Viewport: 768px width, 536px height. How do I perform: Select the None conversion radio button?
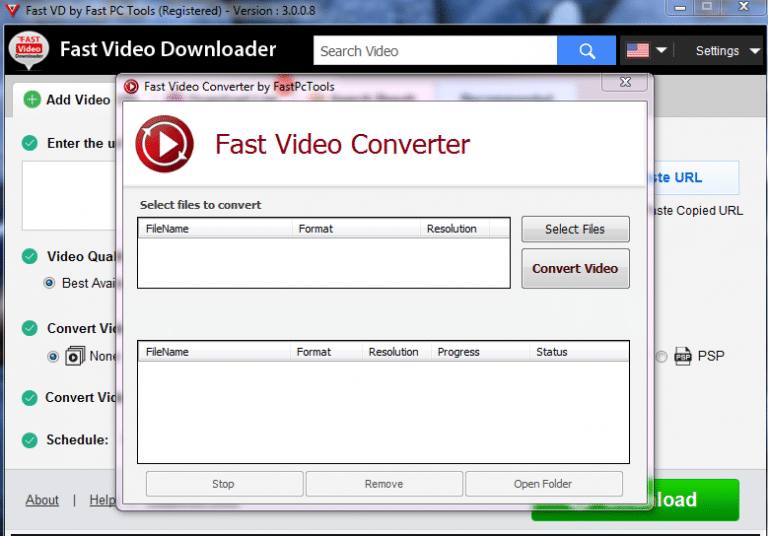(53, 357)
